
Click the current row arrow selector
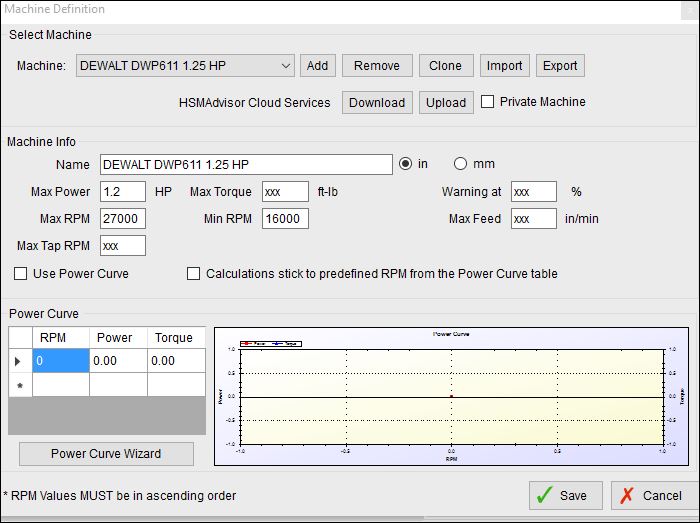(x=20, y=361)
